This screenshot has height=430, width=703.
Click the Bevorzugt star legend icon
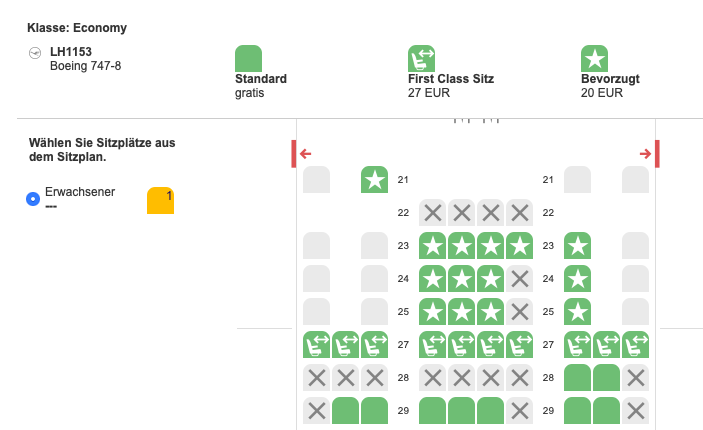pyautogui.click(x=595, y=58)
